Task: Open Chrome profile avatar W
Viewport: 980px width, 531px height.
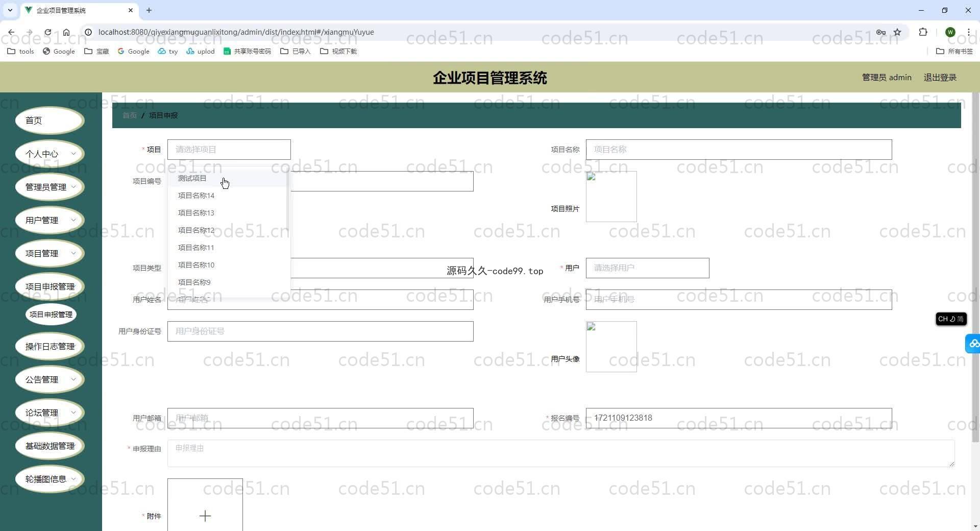Action: pos(950,32)
